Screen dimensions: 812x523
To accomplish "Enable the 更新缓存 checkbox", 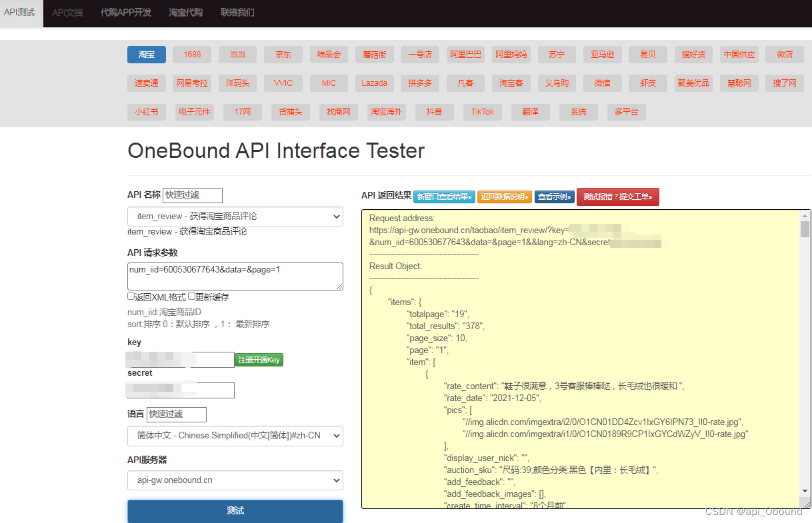I will (x=191, y=296).
